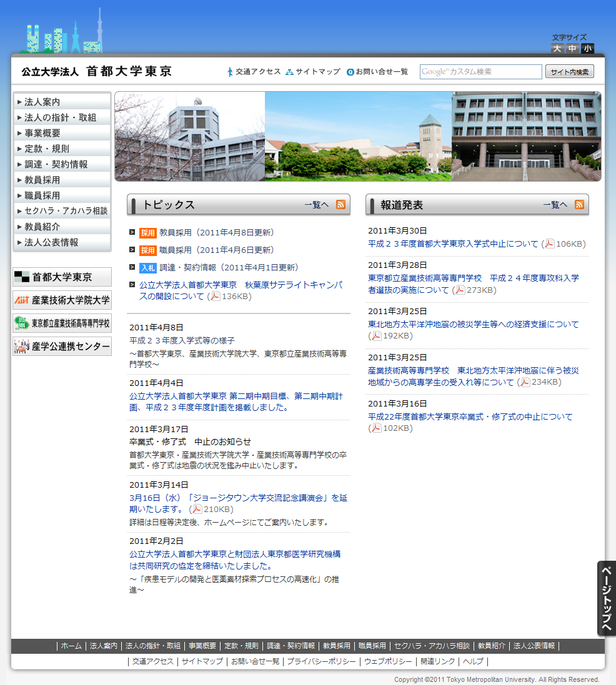Viewport: 616px width, 685px height.
Task: Set text size to medium (中)
Action: point(572,49)
